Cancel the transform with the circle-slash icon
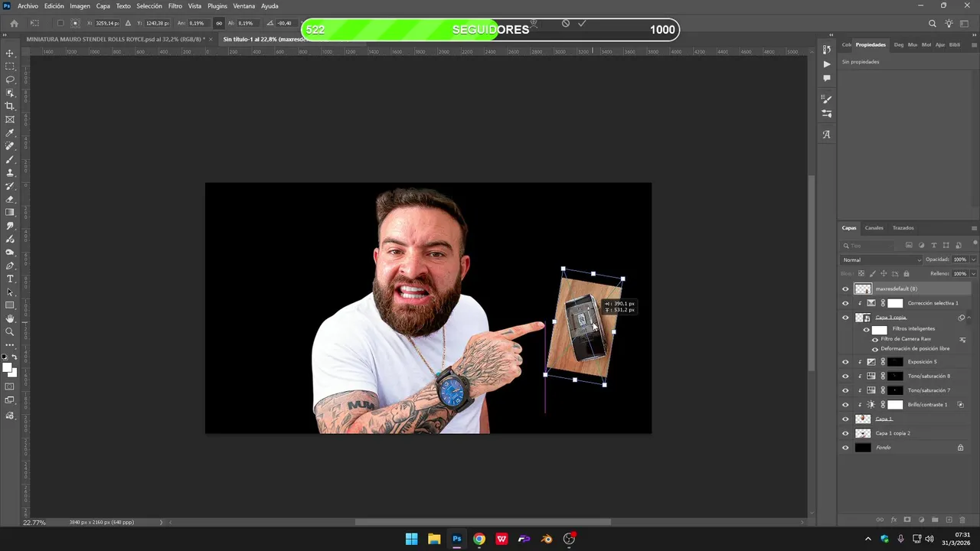The width and height of the screenshot is (980, 551). tap(566, 23)
